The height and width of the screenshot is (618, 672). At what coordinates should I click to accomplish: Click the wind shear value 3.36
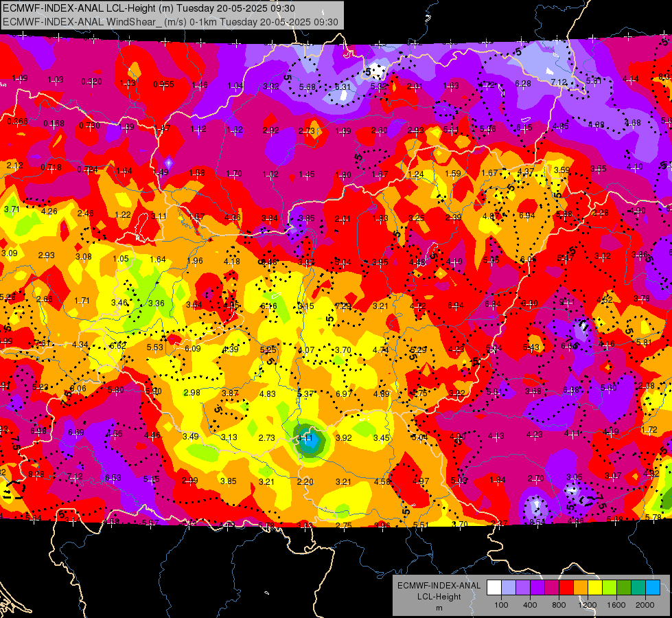coord(157,304)
